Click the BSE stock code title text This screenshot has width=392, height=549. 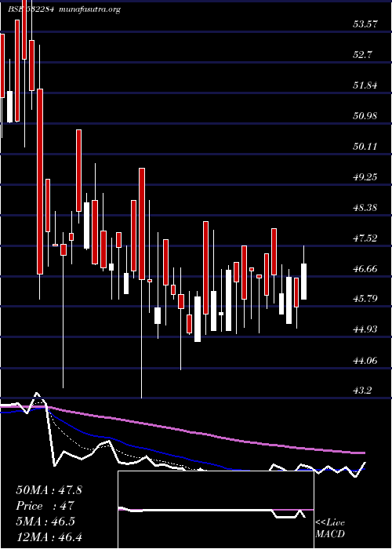tap(31, 9)
